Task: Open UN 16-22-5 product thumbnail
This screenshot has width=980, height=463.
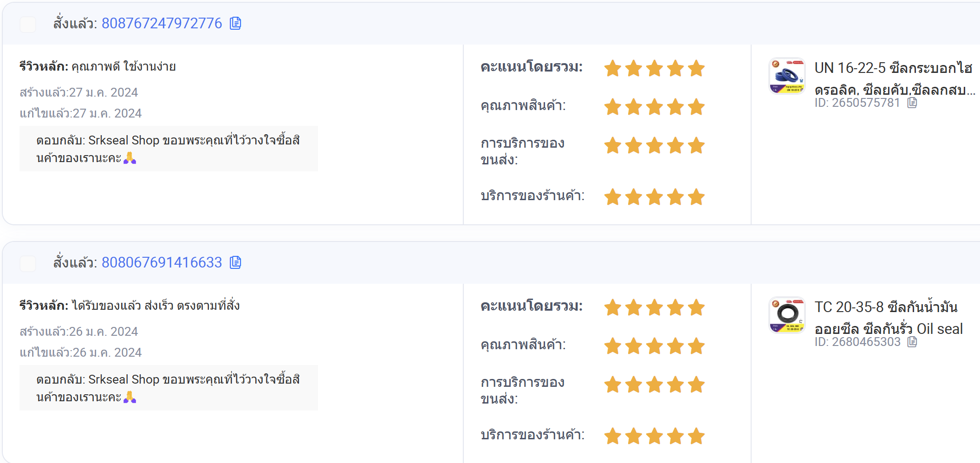Action: point(787,76)
